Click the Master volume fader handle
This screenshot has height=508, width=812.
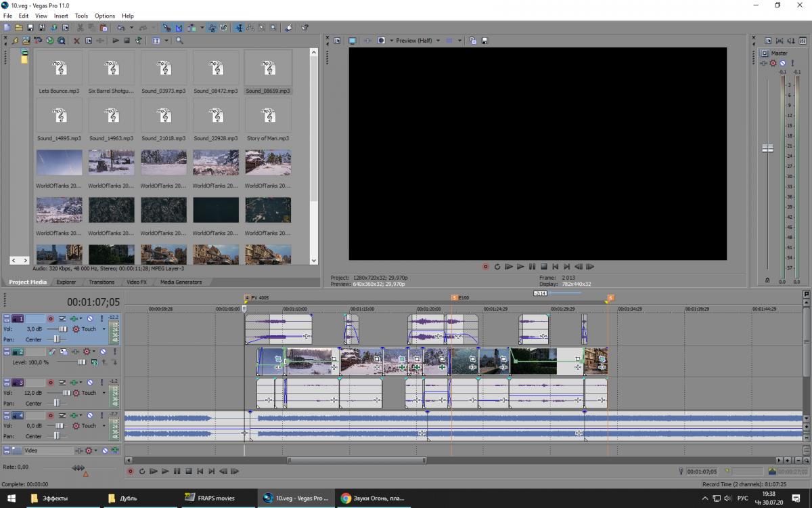coord(767,148)
